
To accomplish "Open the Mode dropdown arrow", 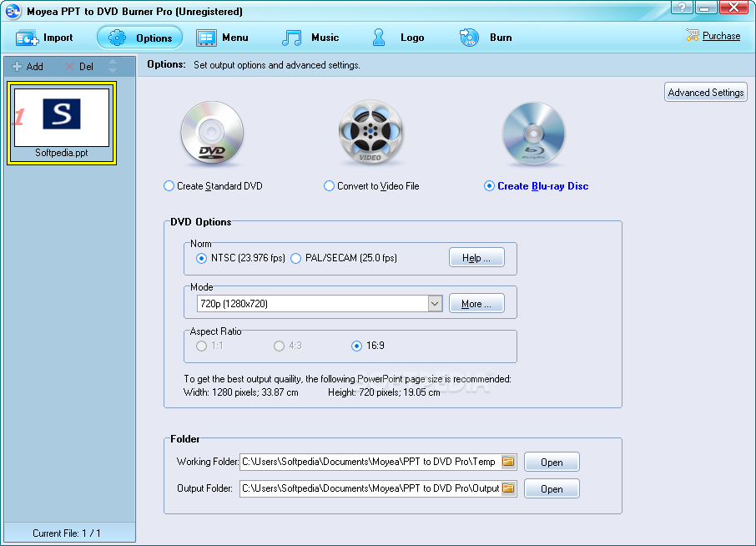I will point(435,303).
